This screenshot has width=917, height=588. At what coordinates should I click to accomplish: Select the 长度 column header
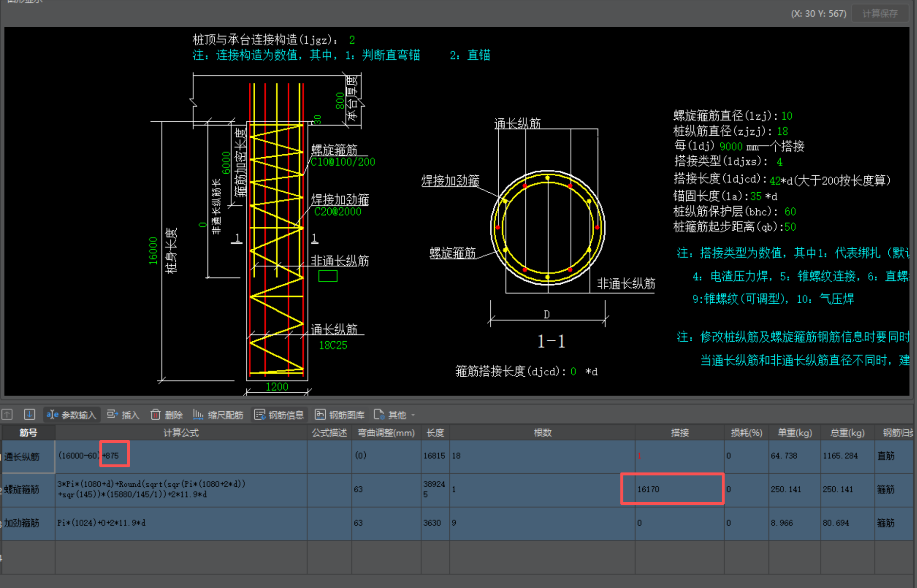coord(435,433)
